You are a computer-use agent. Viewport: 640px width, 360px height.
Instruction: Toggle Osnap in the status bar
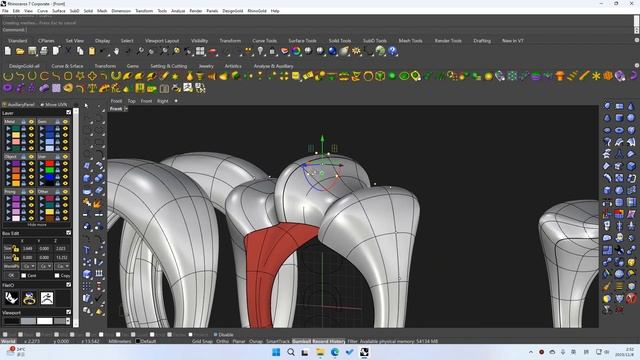point(256,341)
